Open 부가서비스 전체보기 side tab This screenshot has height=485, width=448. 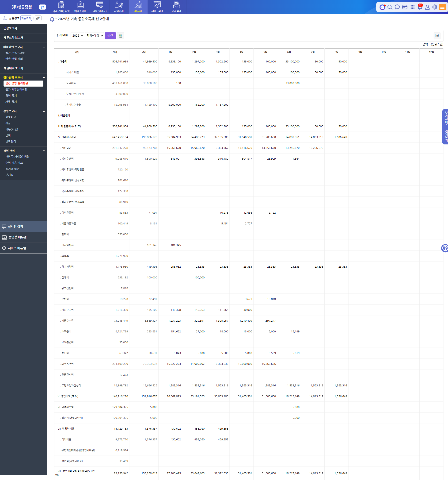[x=445, y=127]
